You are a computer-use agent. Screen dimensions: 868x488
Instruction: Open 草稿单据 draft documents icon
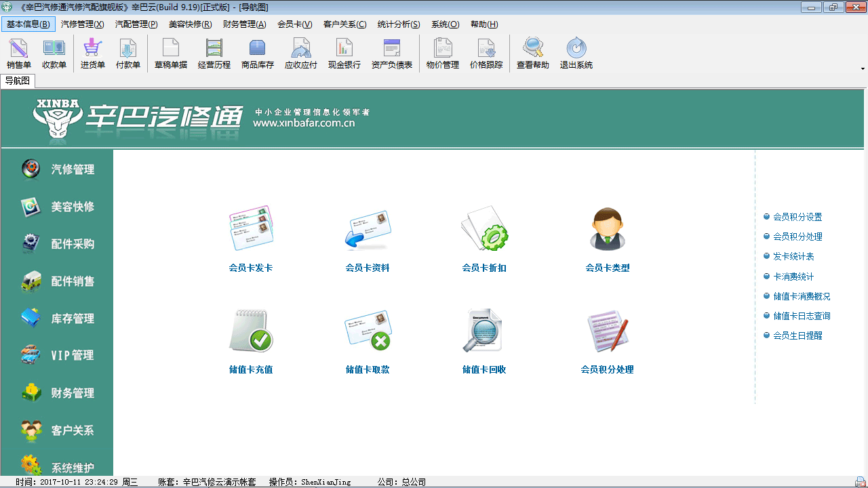(171, 54)
